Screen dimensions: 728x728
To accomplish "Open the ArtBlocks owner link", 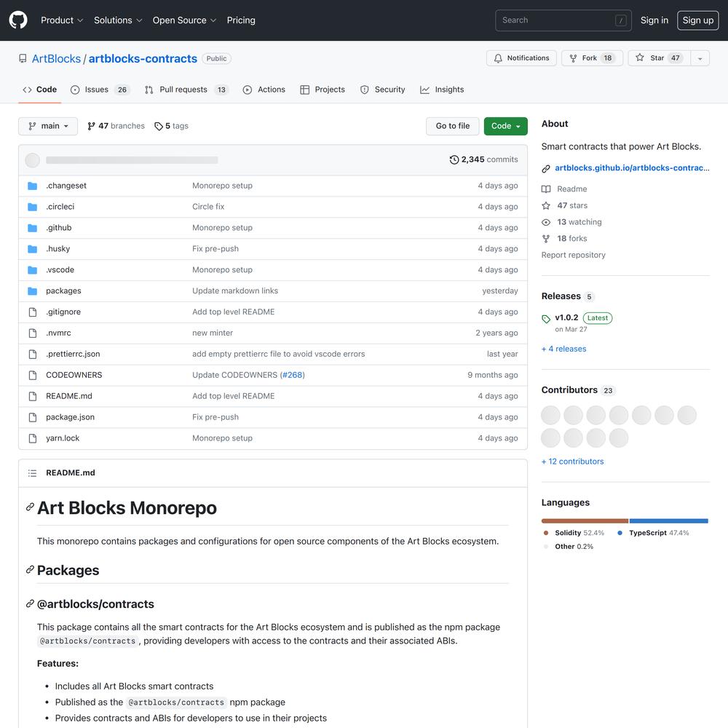I will [x=56, y=58].
